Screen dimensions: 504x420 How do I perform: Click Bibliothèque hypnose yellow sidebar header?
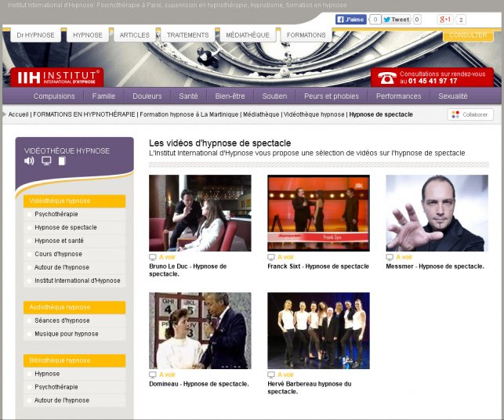[x=74, y=361]
